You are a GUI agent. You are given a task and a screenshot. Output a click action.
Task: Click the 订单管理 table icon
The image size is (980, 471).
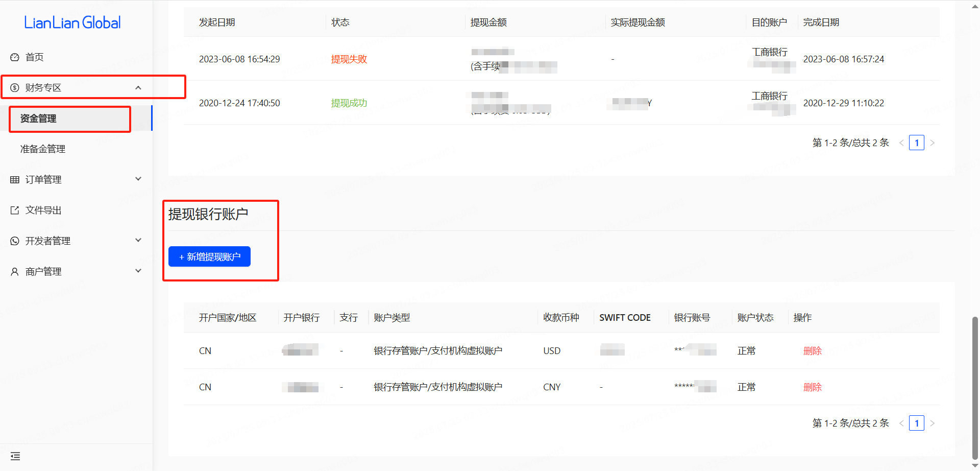coord(15,180)
